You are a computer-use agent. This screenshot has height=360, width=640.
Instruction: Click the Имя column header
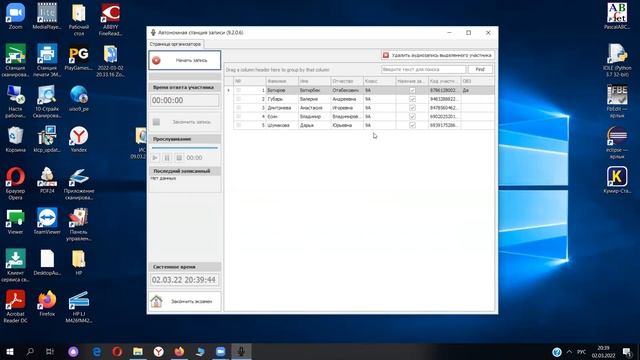[314, 81]
